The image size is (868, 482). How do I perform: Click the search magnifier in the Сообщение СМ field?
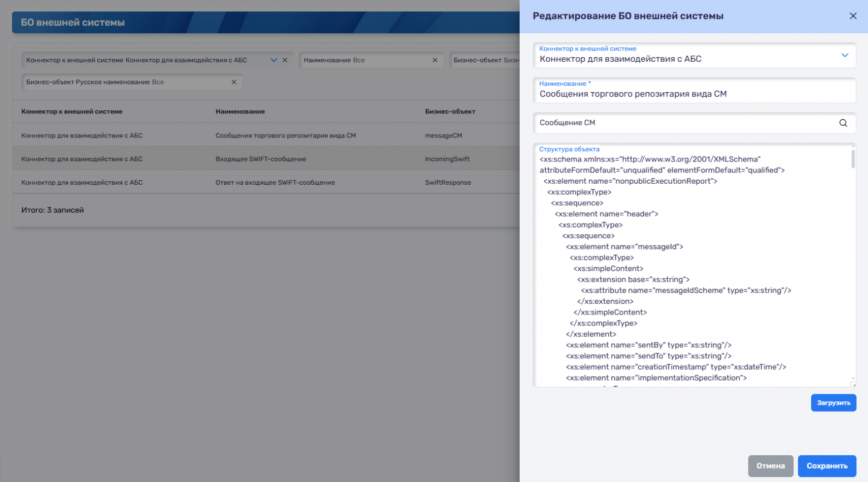click(843, 123)
